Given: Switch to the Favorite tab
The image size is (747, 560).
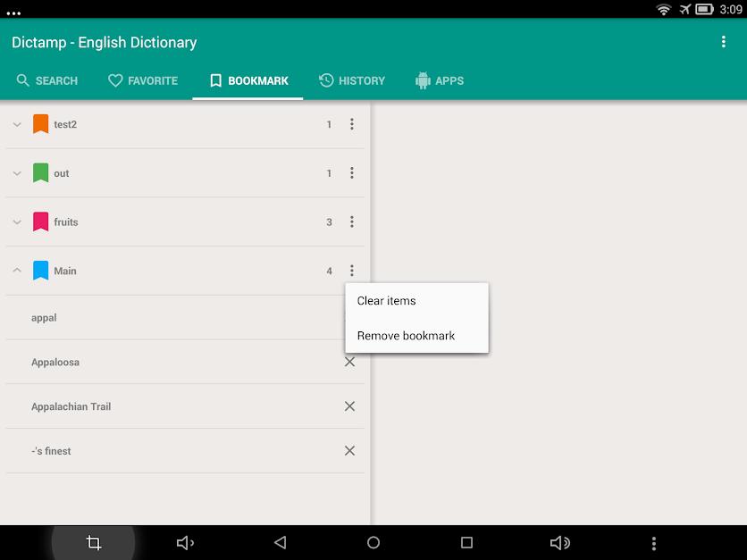Looking at the screenshot, I should 143,80.
